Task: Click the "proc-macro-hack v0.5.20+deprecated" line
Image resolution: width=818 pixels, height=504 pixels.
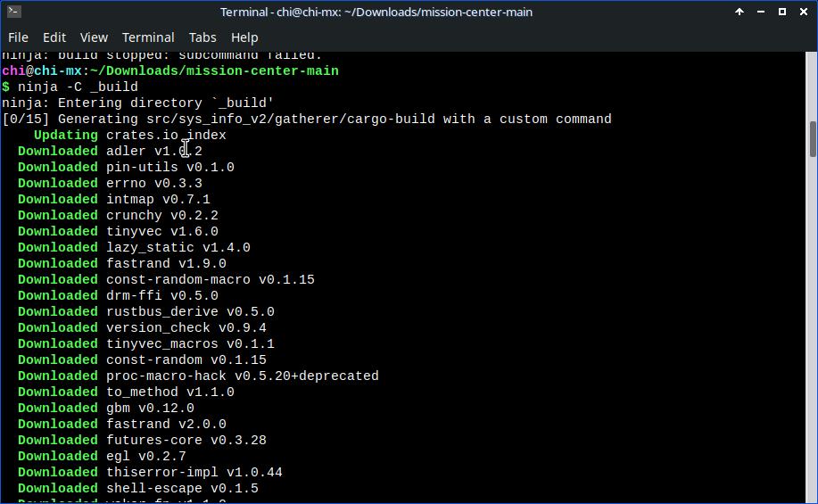Action: (x=242, y=376)
